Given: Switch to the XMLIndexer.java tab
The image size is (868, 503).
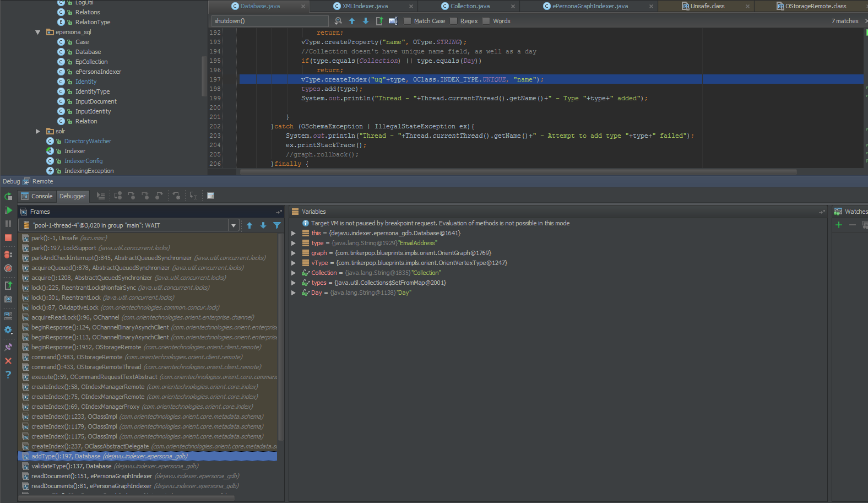Looking at the screenshot, I should click(x=365, y=6).
